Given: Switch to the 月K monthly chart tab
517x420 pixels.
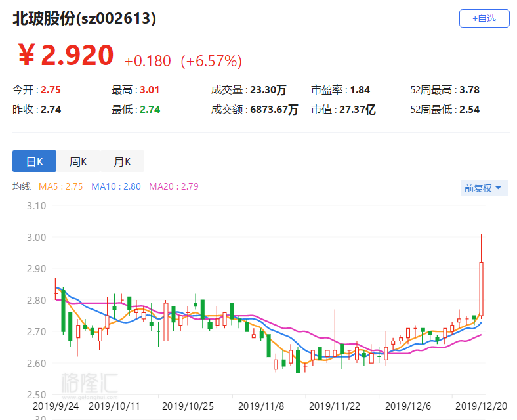Looking at the screenshot, I should point(122,161).
